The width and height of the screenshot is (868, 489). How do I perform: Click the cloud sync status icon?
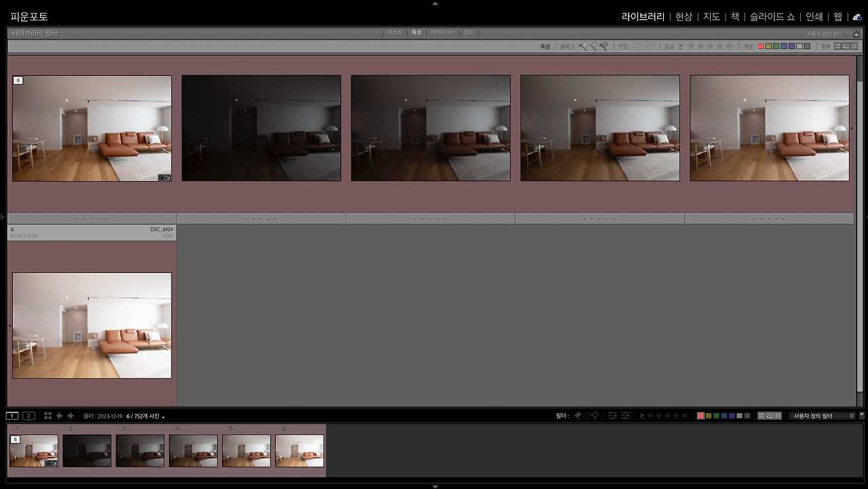click(x=857, y=17)
